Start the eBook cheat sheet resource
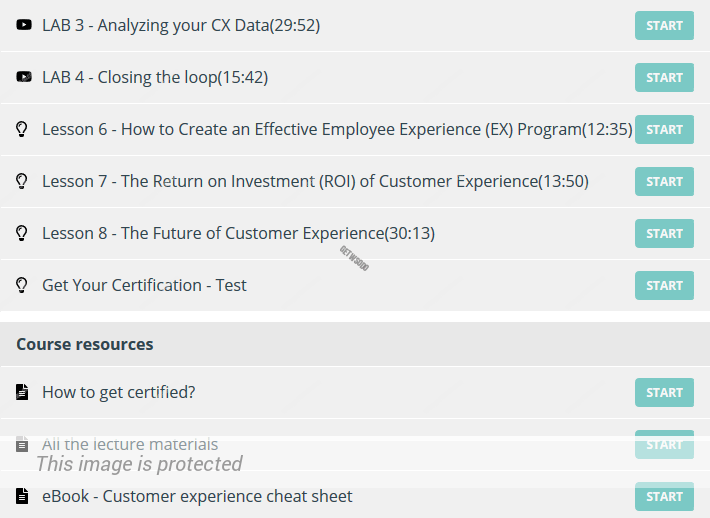Screen dimensions: 710x518 tap(664, 496)
